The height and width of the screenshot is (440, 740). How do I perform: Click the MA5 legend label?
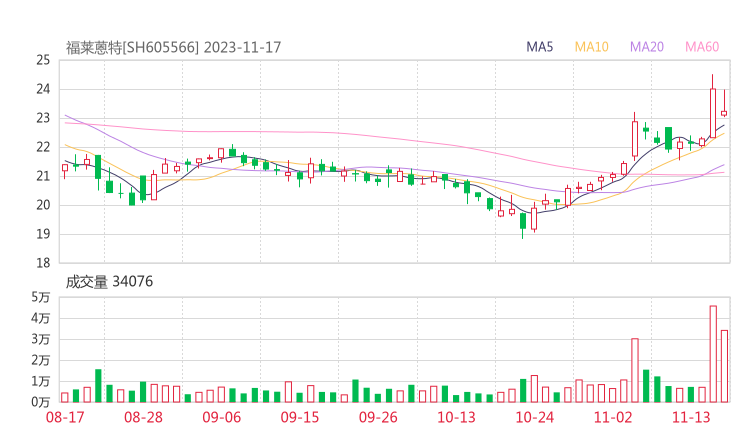click(x=539, y=47)
